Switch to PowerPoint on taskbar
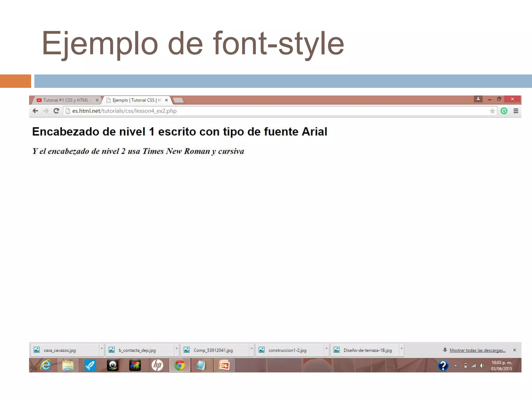Screen dimensions: 532x399 pyautogui.click(x=224, y=365)
